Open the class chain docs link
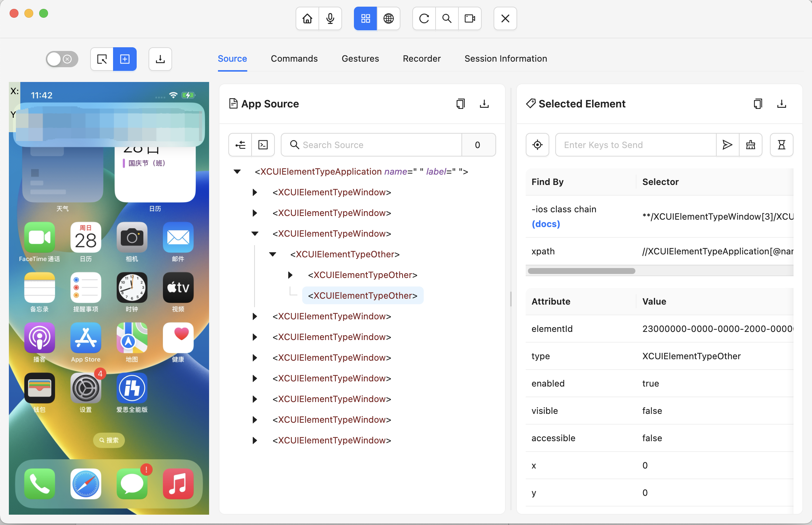The image size is (812, 525). coord(546,224)
